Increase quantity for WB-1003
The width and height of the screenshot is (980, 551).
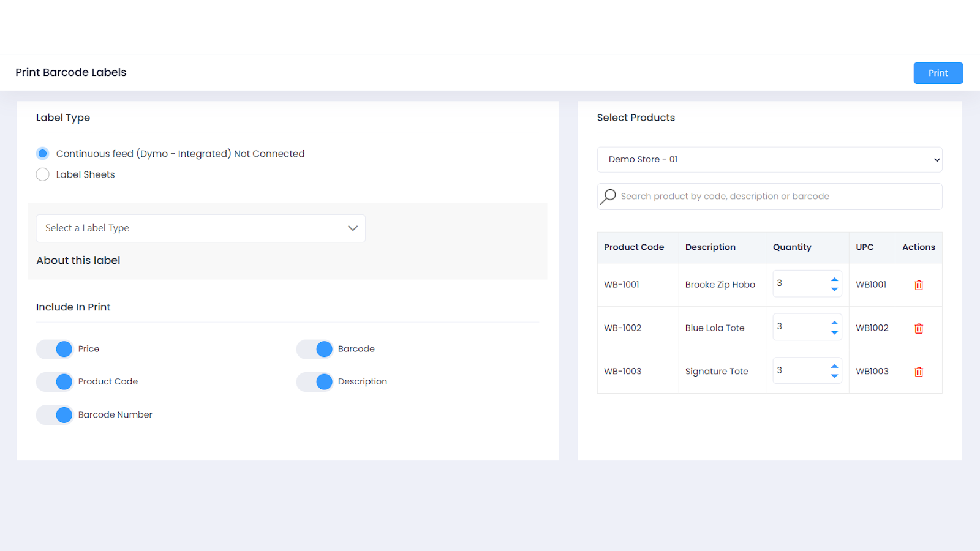834,366
